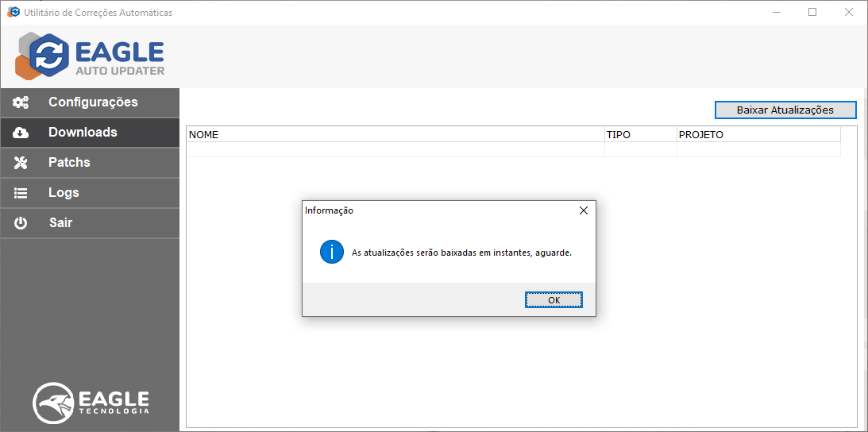Click the list icon beside Logs
Screen dimensions: 868x432
(x=21, y=193)
